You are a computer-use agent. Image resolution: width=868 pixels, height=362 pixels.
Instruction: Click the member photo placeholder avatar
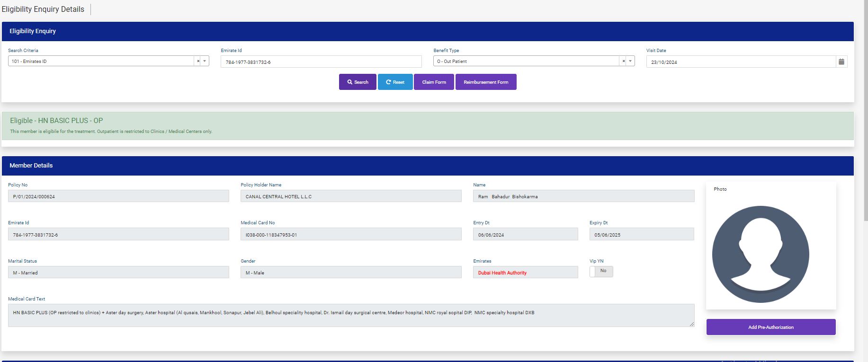(x=761, y=254)
